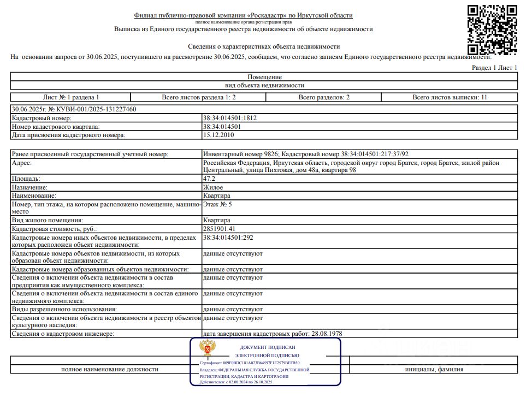Click the cell Всего разделов: 2

tap(324, 97)
